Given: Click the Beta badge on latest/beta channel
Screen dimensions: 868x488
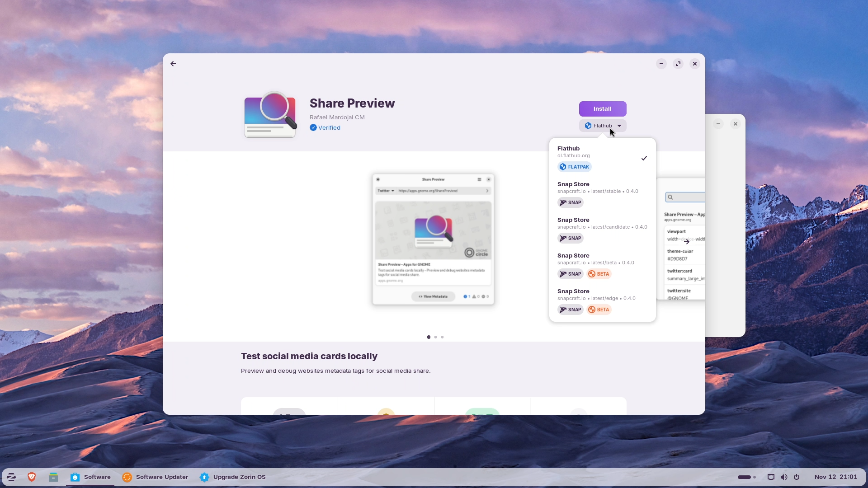Looking at the screenshot, I should (599, 274).
